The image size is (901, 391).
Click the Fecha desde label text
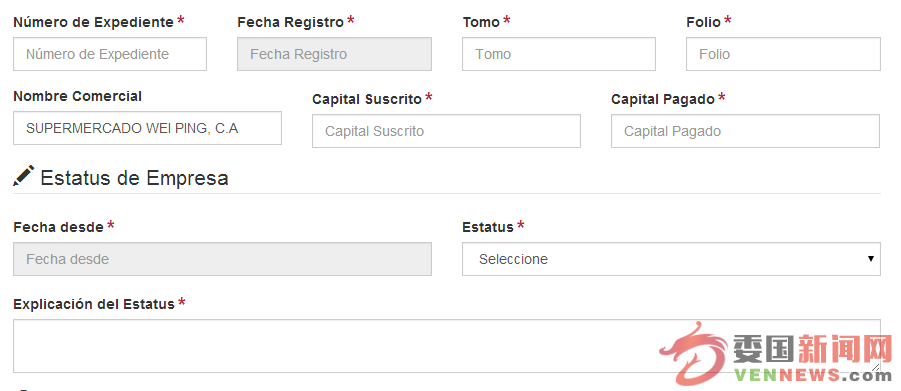(x=59, y=227)
